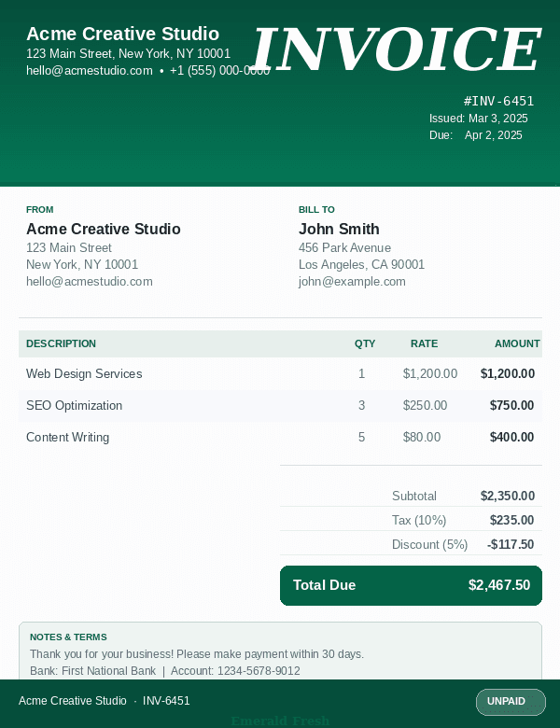Click 456 Park Avenue address line

tap(344, 247)
